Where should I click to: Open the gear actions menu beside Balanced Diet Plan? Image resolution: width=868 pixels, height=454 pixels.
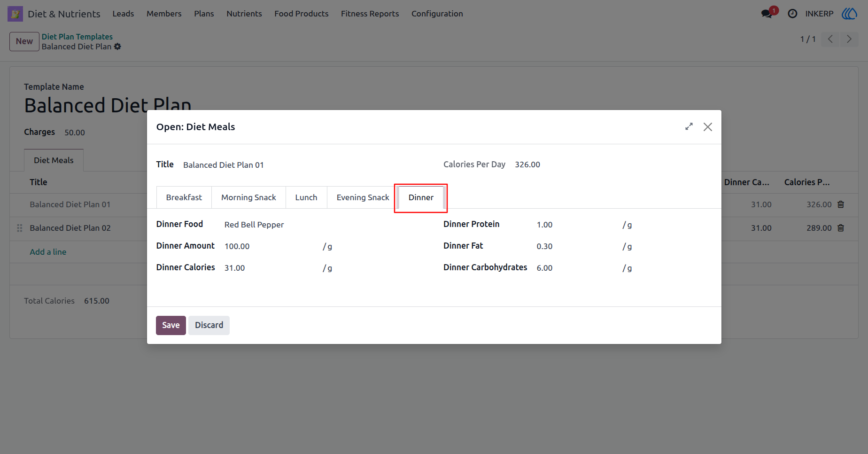point(117,47)
